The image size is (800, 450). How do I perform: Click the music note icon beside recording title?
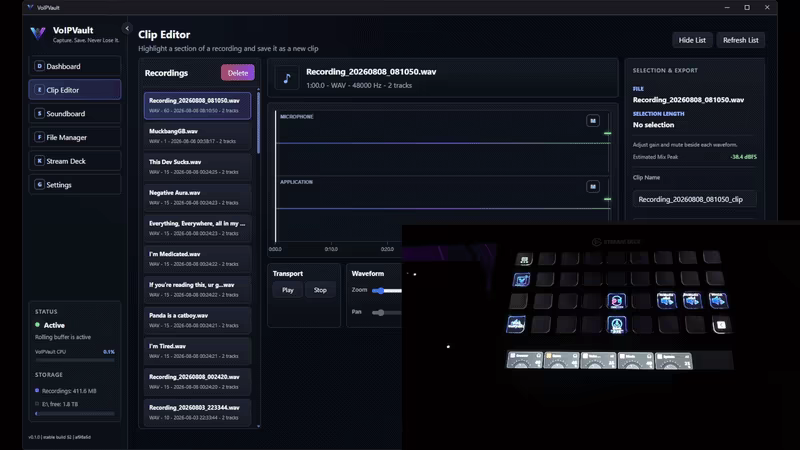[287, 79]
